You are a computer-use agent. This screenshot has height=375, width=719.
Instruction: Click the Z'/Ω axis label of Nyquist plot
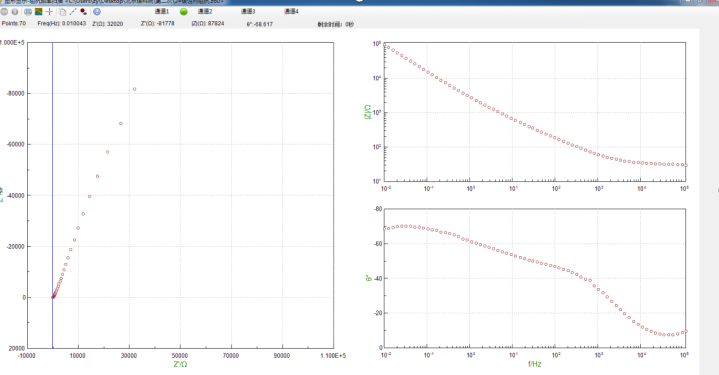180,364
